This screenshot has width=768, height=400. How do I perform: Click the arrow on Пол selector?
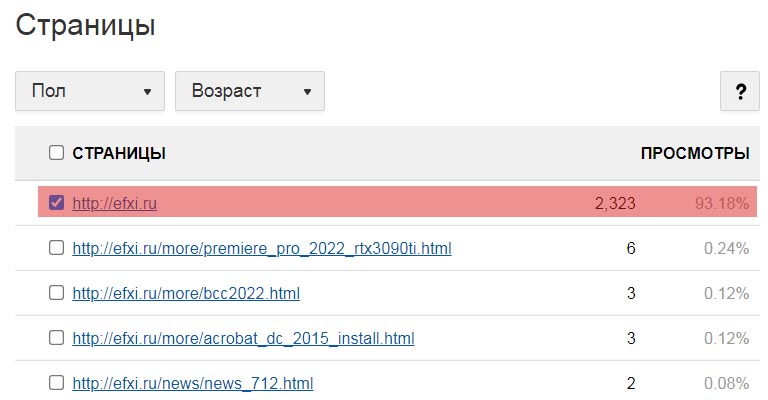click(x=147, y=92)
